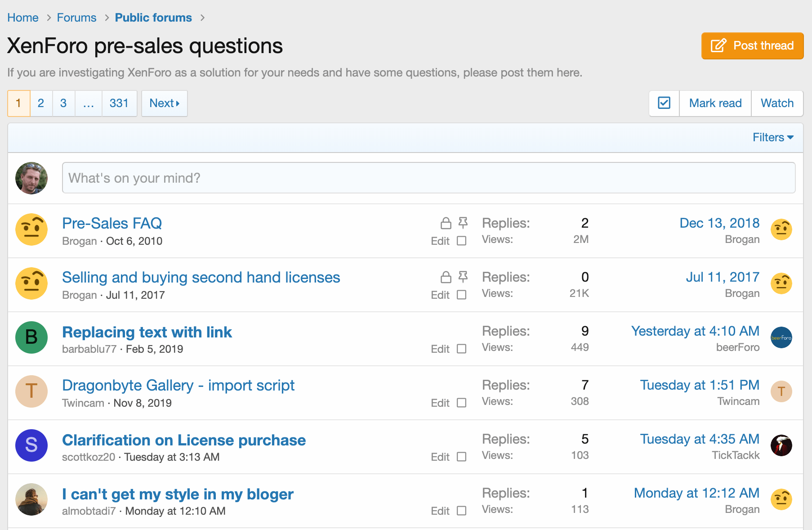Open scottkoz20's purple S avatar

(x=31, y=445)
